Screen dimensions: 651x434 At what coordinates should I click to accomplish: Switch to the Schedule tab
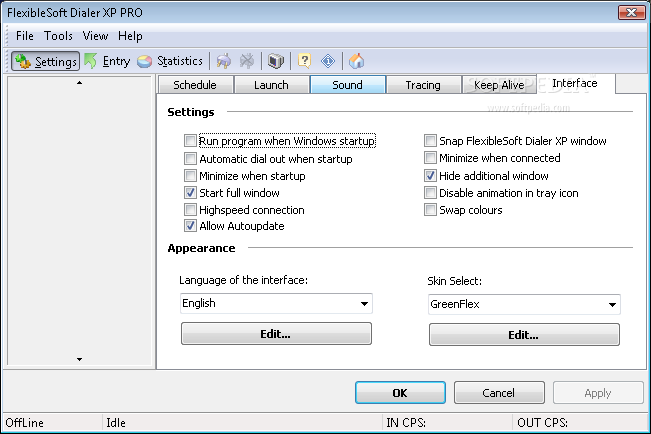195,85
